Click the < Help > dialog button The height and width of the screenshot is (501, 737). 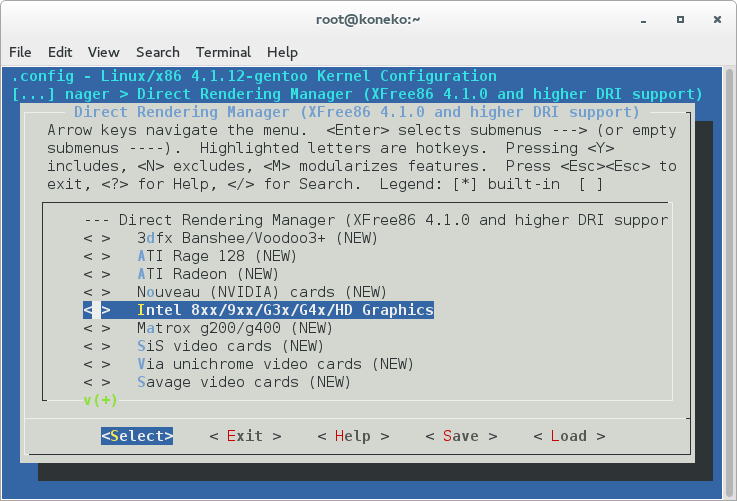353,436
